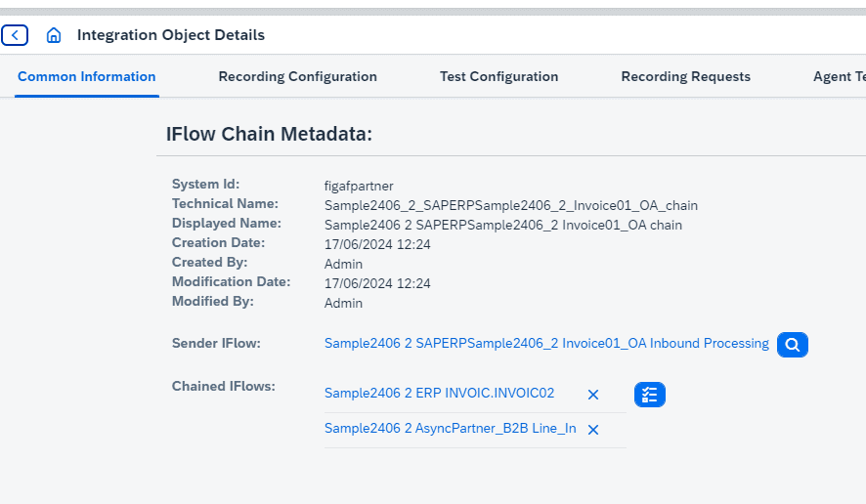Select the Integration Object Details title
The height and width of the screenshot is (504, 866).
(171, 35)
